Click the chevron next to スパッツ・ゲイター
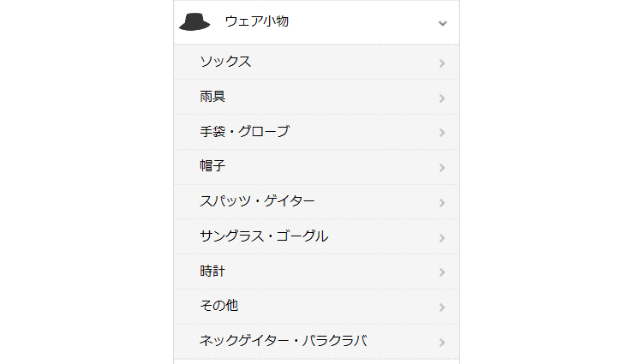Image resolution: width=634 pixels, height=364 pixels. click(442, 203)
